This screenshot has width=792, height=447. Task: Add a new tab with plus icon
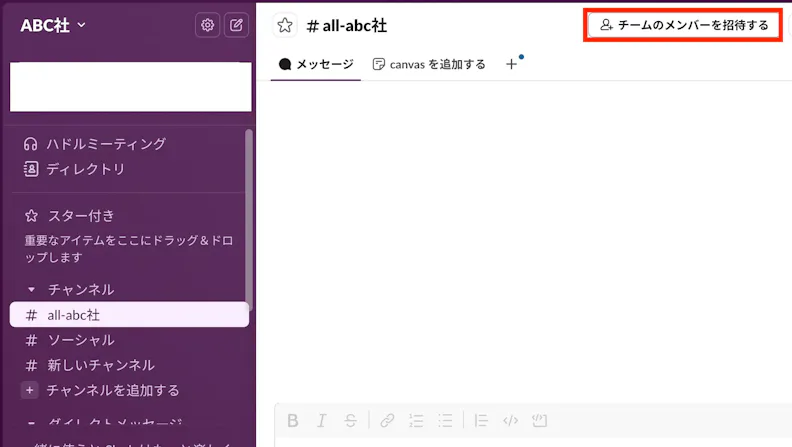click(x=511, y=64)
